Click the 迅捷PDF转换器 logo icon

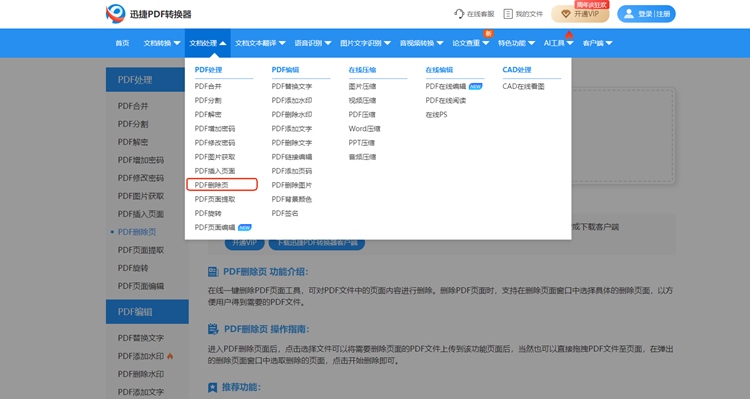115,14
